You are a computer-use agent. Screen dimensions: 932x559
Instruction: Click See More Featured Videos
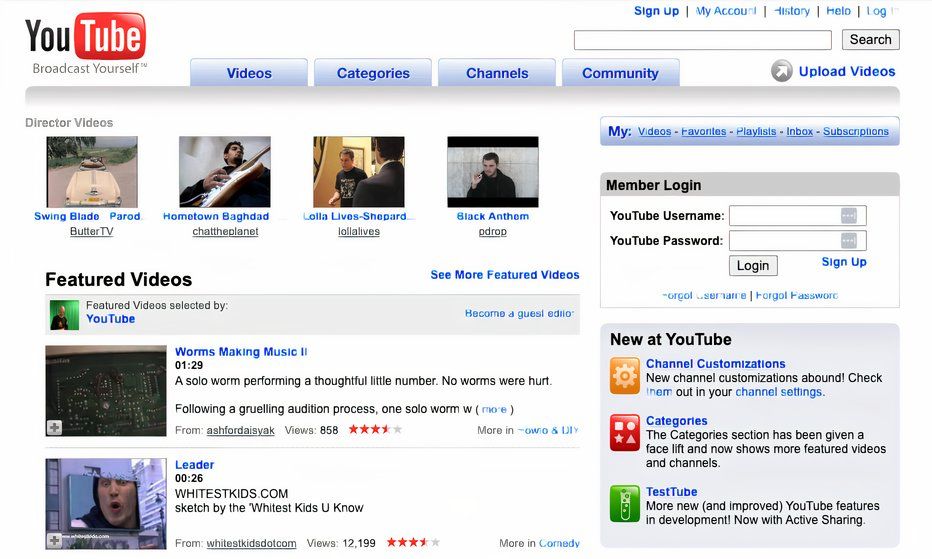tap(505, 275)
